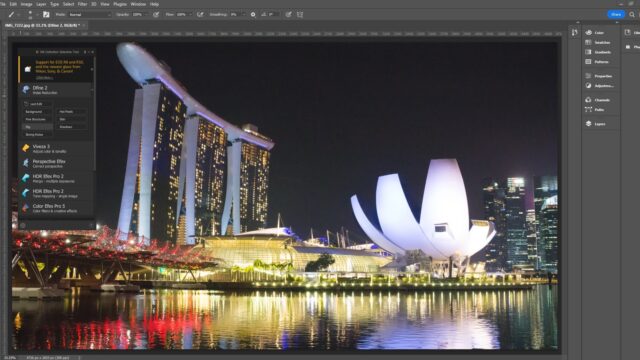Select the Brush tool preset icon
The image size is (640, 360).
pyautogui.click(x=11, y=14)
